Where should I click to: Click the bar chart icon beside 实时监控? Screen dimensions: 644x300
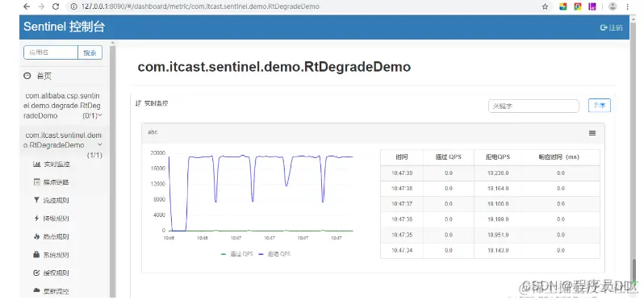36,165
